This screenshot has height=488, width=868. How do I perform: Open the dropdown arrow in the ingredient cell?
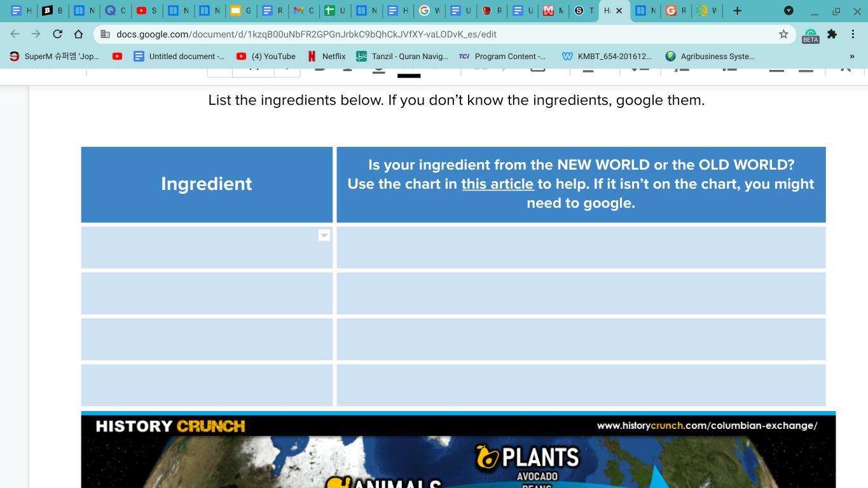point(324,236)
